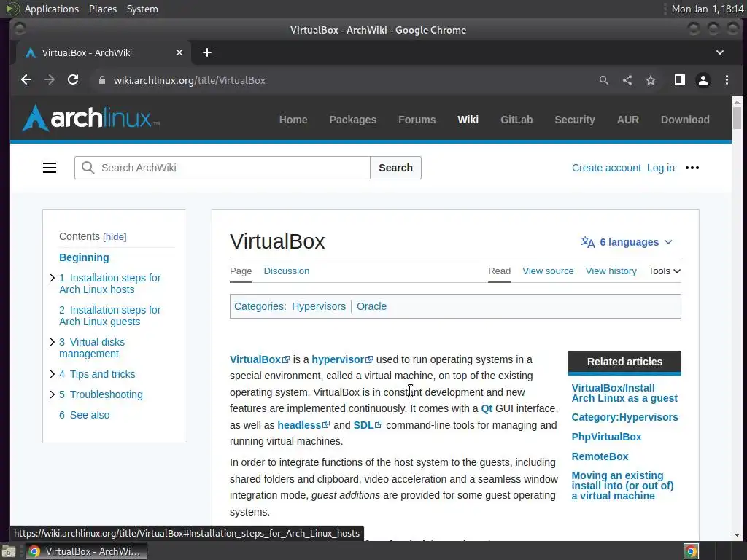This screenshot has width=747, height=560.
Task: Reload the VirtualBox wiki page
Action: (73, 80)
